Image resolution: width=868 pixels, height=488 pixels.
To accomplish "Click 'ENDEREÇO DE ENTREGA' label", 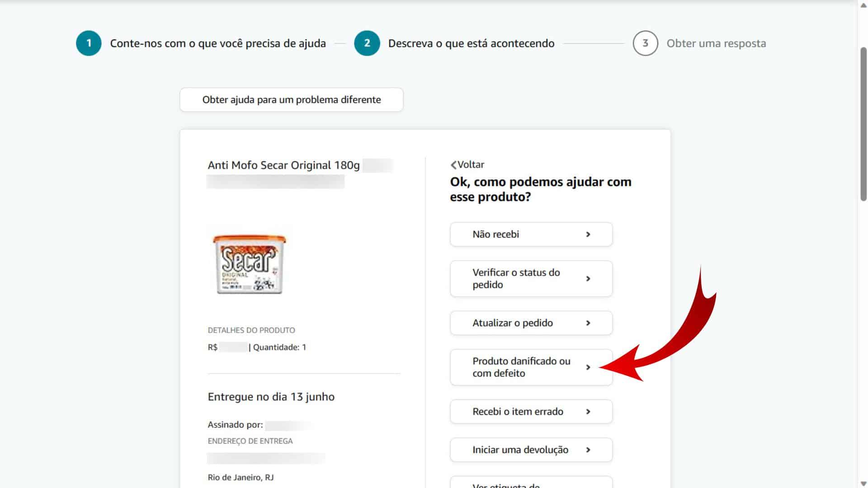I will (x=250, y=441).
